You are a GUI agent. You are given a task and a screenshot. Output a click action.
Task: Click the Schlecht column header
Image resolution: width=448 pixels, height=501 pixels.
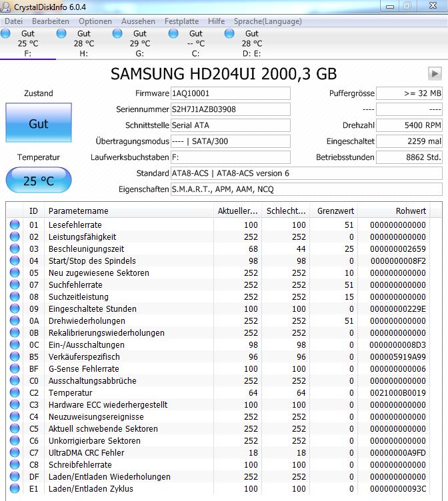[x=286, y=211]
